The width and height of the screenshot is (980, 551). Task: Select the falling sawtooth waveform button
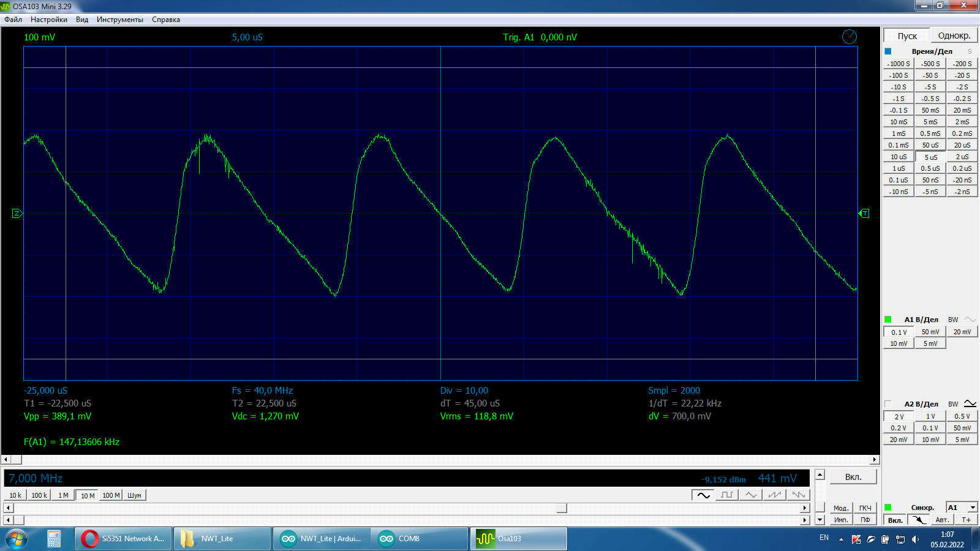799,495
